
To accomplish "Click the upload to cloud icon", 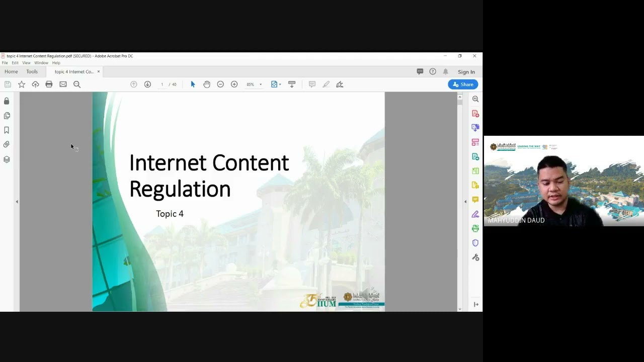I will 35,84.
